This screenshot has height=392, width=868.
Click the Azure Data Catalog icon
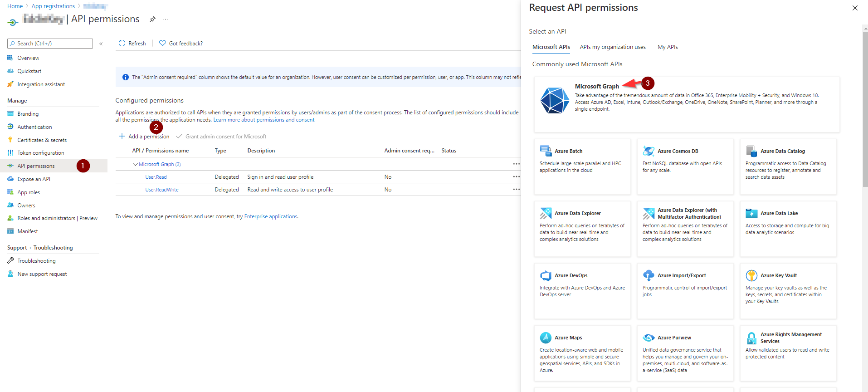(x=752, y=151)
